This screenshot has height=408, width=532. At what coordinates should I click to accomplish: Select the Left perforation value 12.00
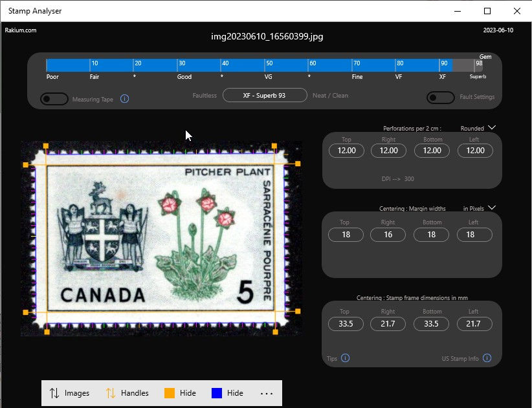click(x=475, y=151)
